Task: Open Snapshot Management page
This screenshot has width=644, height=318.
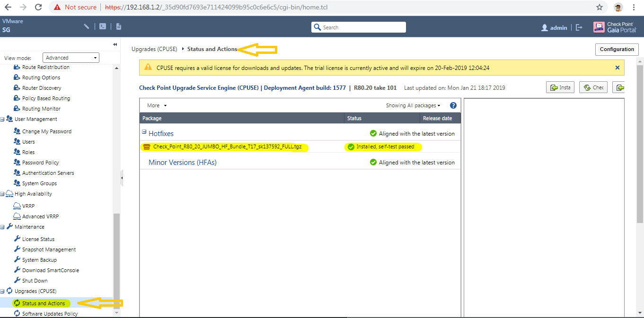Action: pyautogui.click(x=49, y=249)
